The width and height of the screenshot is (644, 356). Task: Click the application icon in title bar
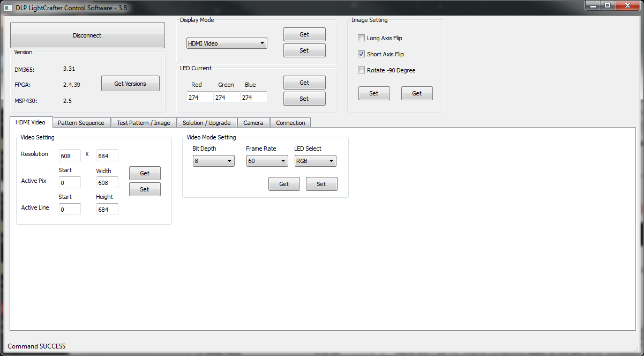tap(8, 8)
